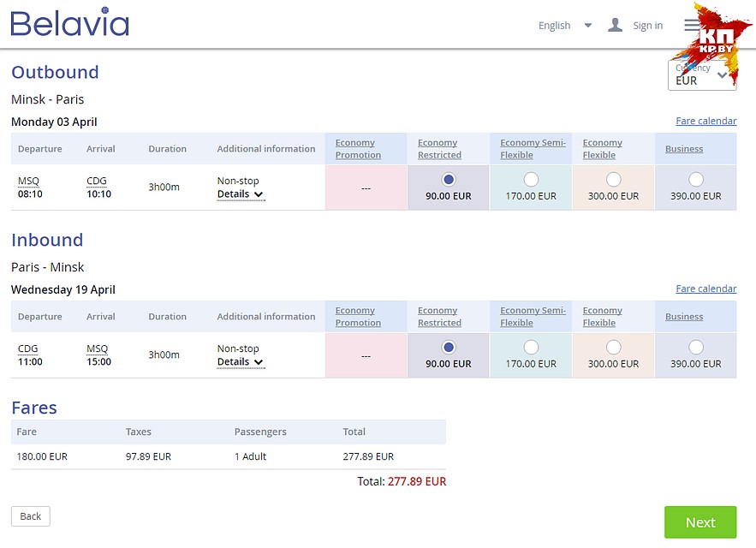Open inbound Economy Promotion header link
The height and width of the screenshot is (548, 756).
coord(358,317)
